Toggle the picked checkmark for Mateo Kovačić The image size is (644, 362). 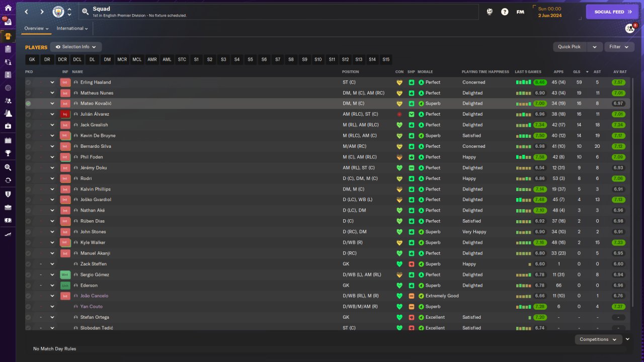pyautogui.click(x=28, y=104)
